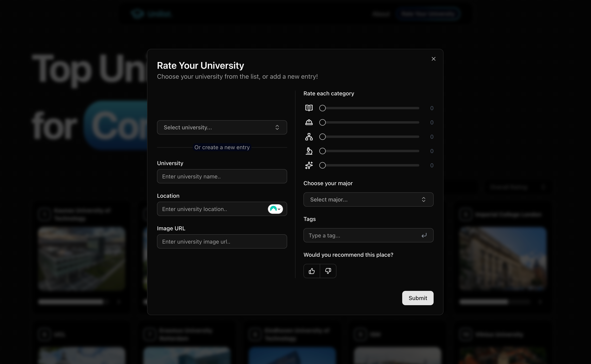The height and width of the screenshot is (364, 591).
Task: Click the 'Rate Your University' dialog title
Action: click(x=200, y=66)
